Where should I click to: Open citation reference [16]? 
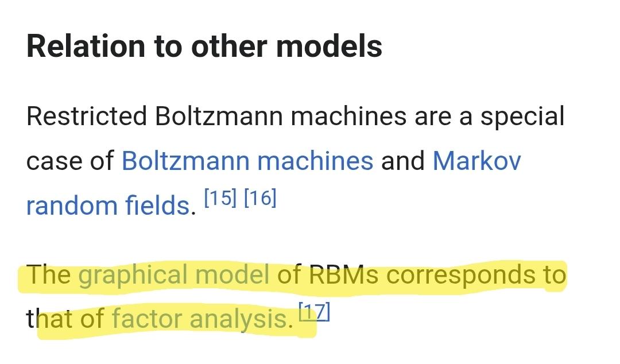click(x=260, y=198)
